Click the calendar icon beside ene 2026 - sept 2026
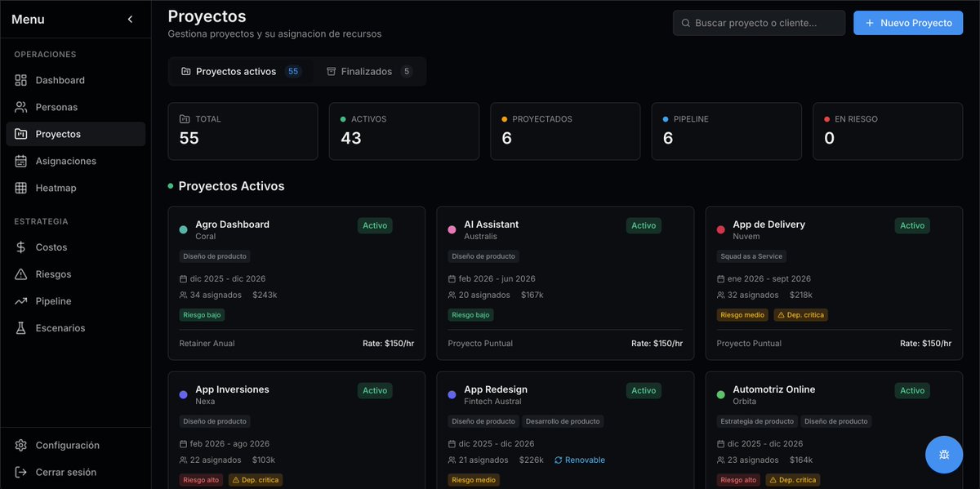The height and width of the screenshot is (489, 980). point(721,279)
